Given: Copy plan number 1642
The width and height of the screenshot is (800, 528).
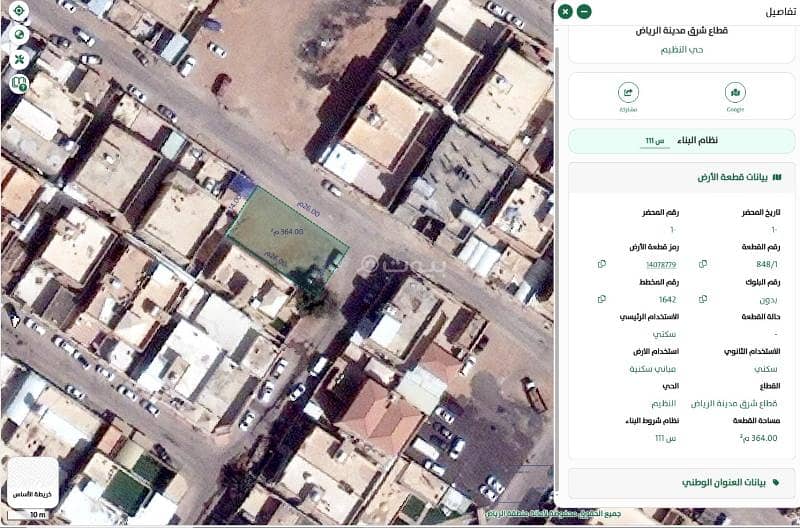Looking at the screenshot, I should pyautogui.click(x=601, y=299).
